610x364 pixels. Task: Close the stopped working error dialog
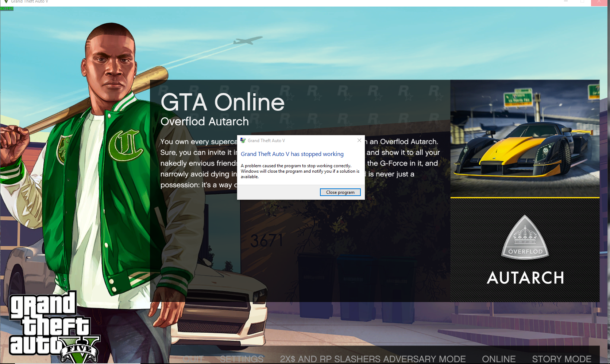click(359, 140)
